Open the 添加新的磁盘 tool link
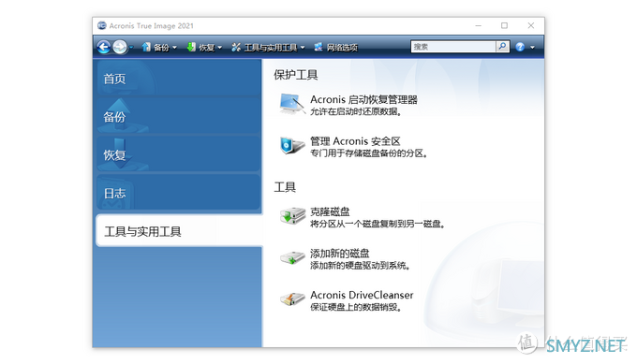The width and height of the screenshot is (637, 364). pos(340,254)
